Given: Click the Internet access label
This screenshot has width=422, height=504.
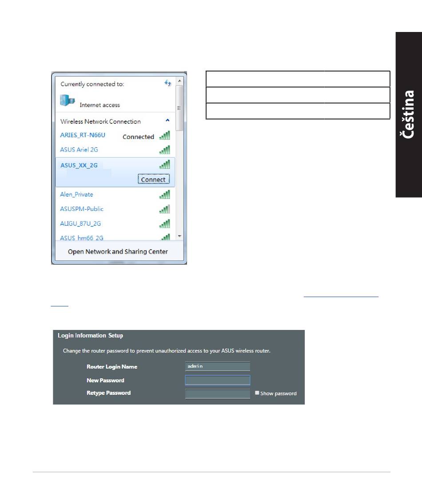Looking at the screenshot, I should coord(100,105).
